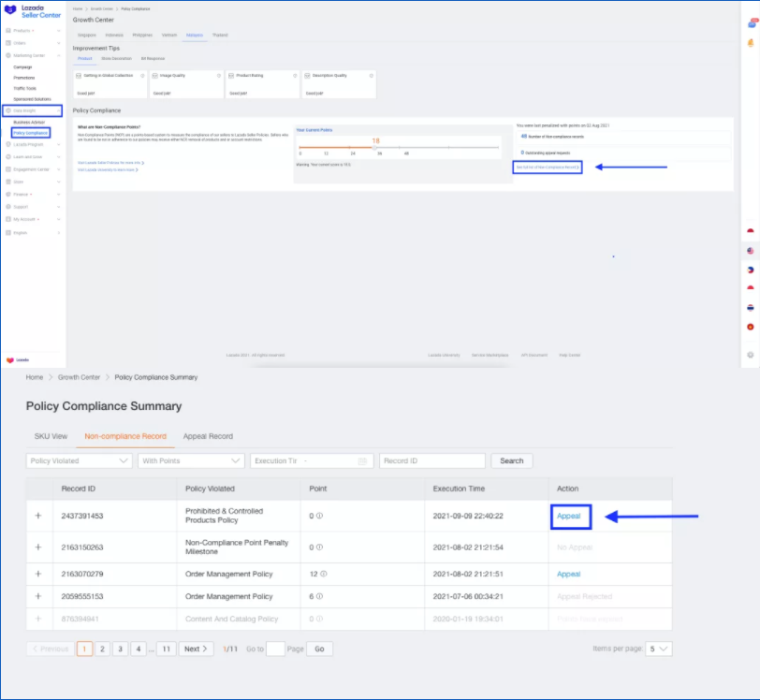Click the Execution Time date field
This screenshot has height=700, width=760.
point(312,461)
